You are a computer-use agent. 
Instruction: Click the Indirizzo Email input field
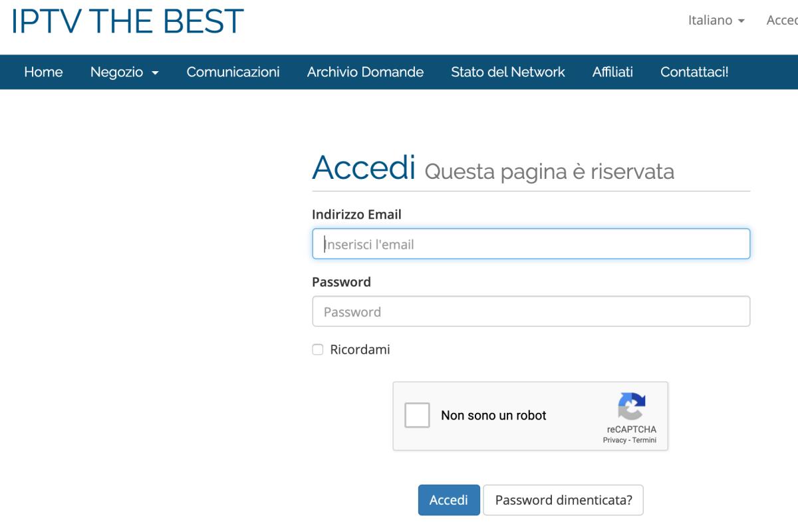pyautogui.click(x=531, y=244)
